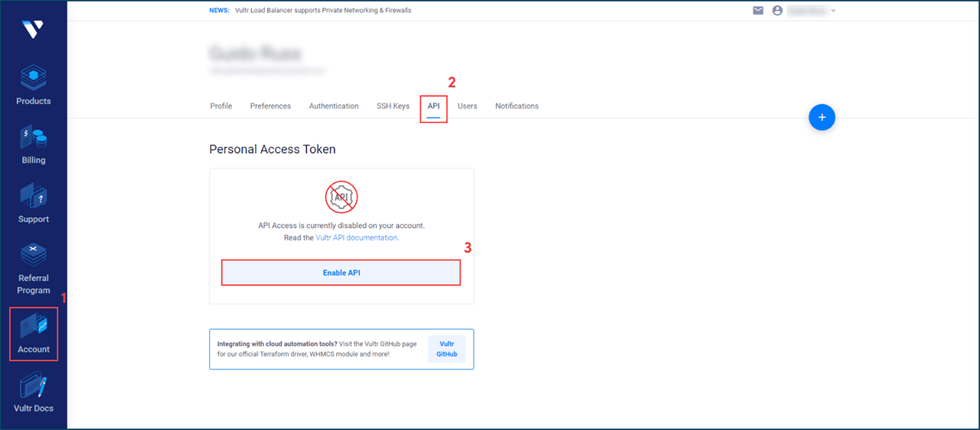Switch to the Profile tab
The width and height of the screenshot is (980, 430).
(x=220, y=106)
